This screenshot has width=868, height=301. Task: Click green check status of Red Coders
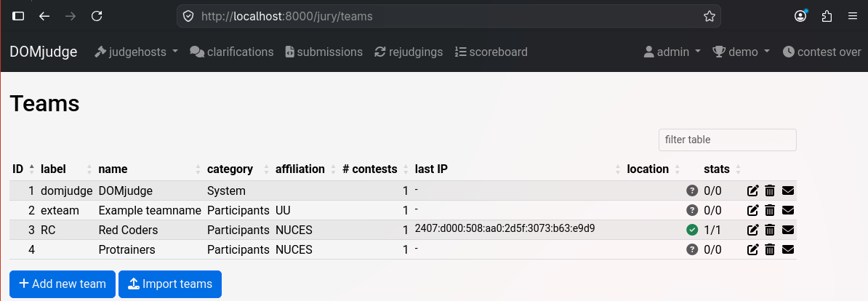692,230
